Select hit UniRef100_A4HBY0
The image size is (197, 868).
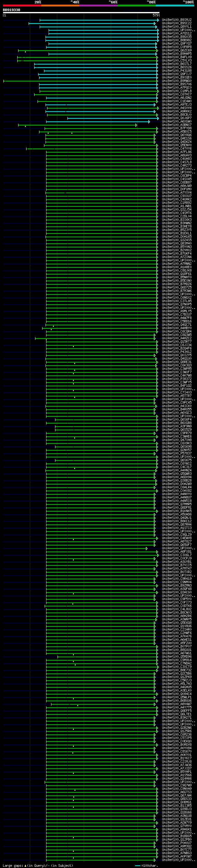tap(177, 328)
